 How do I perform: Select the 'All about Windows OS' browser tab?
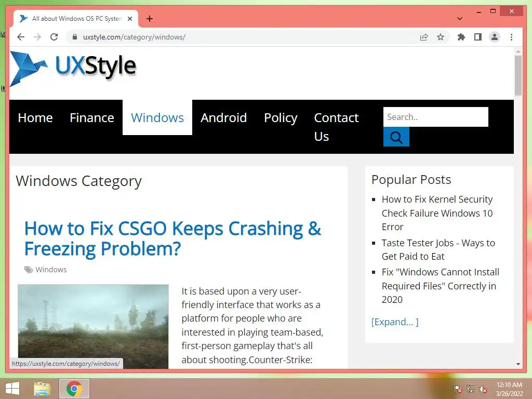tap(77, 19)
